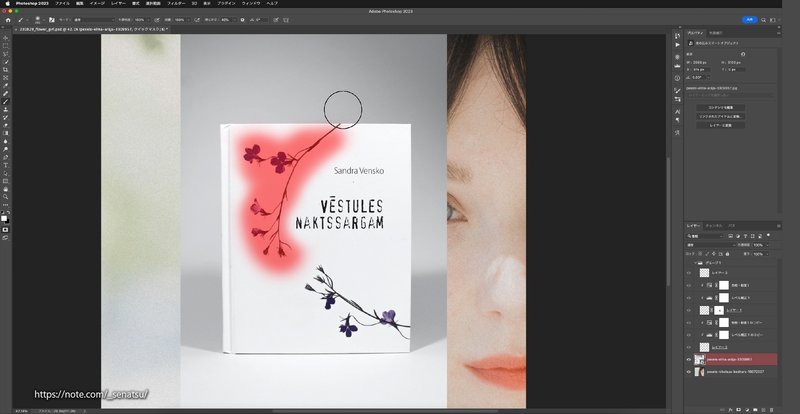Select the pexels-elina-arija layer thumbnail

(699, 359)
